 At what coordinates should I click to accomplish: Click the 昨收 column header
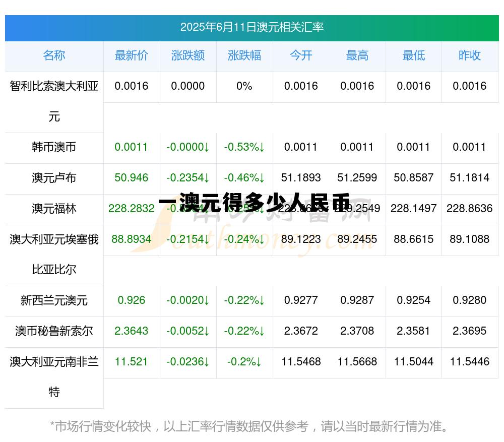tap(470, 56)
